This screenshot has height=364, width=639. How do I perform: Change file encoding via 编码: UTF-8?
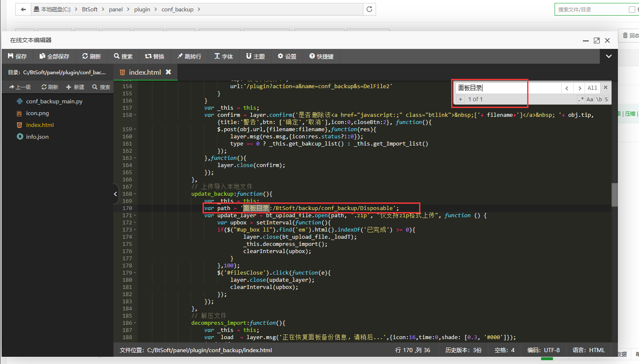point(544,350)
